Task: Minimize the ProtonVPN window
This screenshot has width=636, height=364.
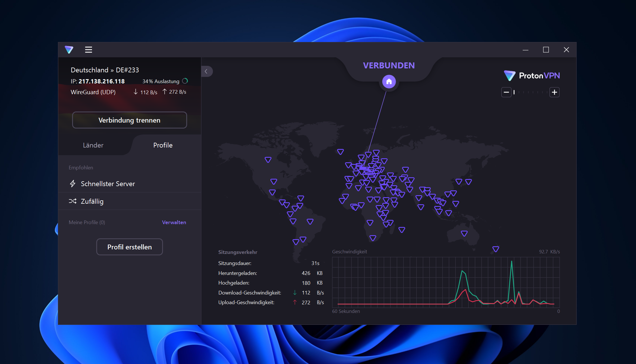Action: [x=526, y=50]
